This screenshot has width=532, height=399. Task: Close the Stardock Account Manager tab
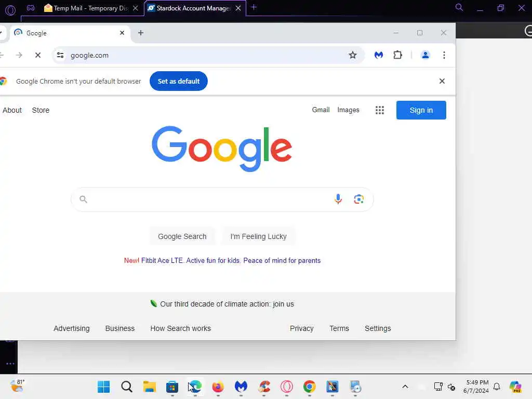238,8
